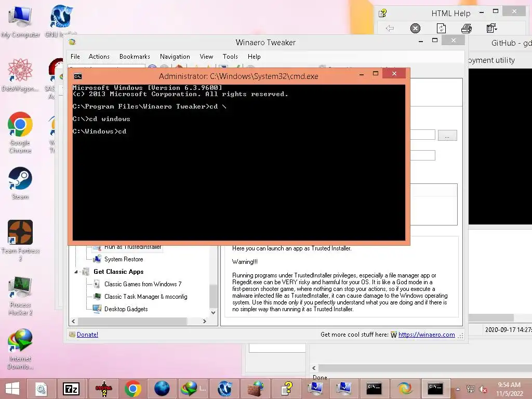Screen dimensions: 532x399
Task: Click the browse "..." button in Winaero Tweaker
Action: [447, 136]
